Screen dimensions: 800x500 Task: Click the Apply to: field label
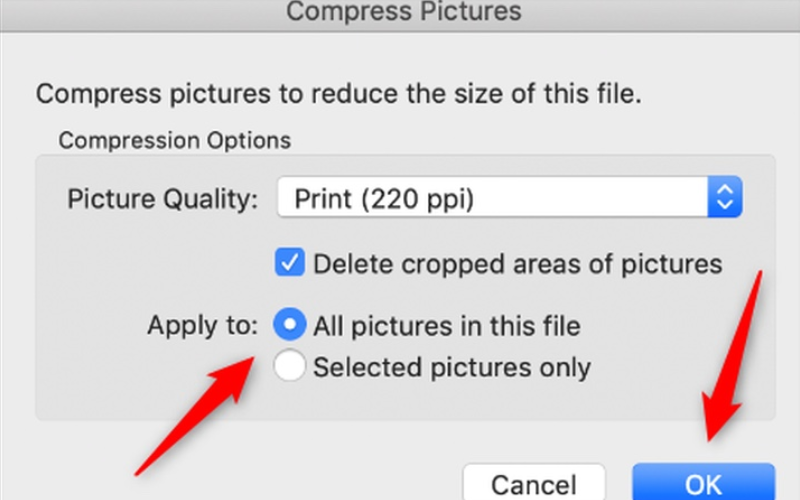pos(203,326)
